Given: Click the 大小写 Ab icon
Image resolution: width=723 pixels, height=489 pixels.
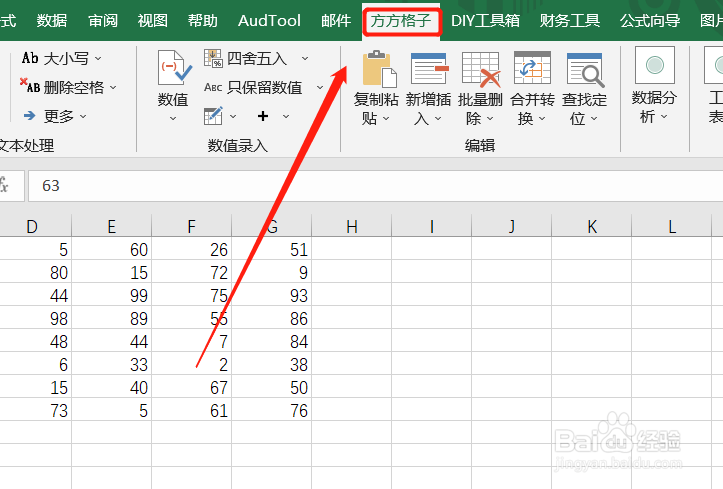Looking at the screenshot, I should coord(30,58).
